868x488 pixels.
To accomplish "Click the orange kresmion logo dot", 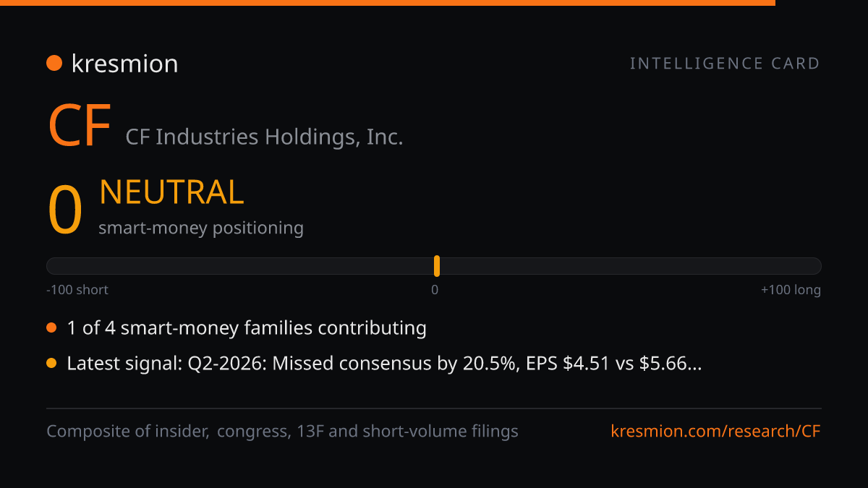I will [x=54, y=64].
